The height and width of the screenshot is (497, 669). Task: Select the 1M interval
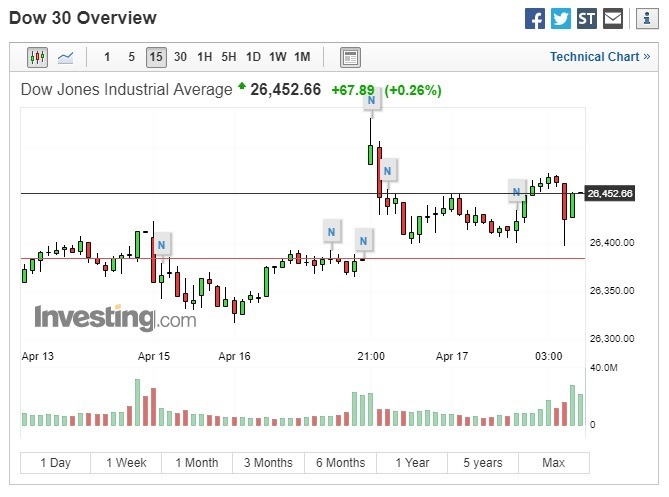[x=302, y=57]
